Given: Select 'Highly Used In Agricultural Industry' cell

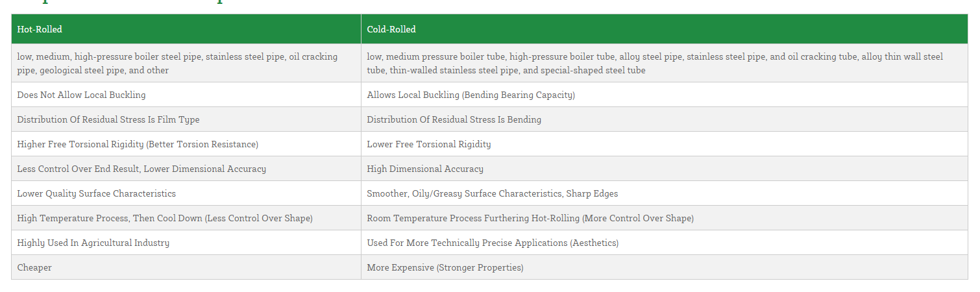Looking at the screenshot, I should click(93, 243).
